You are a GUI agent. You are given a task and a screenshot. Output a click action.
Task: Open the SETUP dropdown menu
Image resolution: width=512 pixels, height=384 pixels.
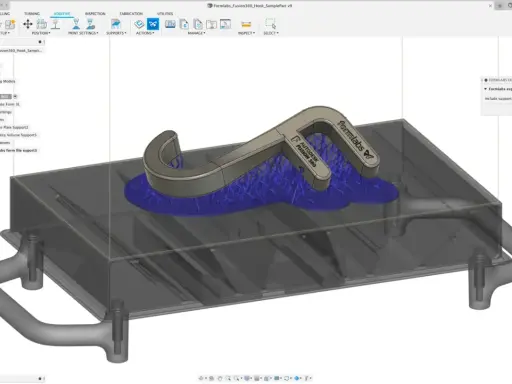[x=5, y=33]
